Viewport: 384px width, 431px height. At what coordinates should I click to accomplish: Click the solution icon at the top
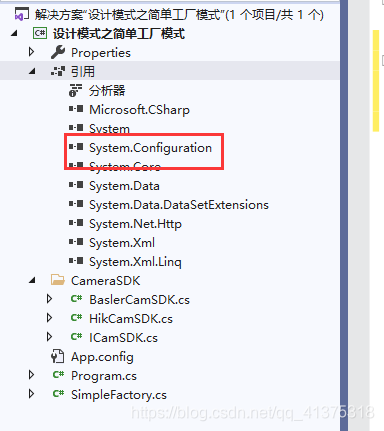[x=22, y=15]
